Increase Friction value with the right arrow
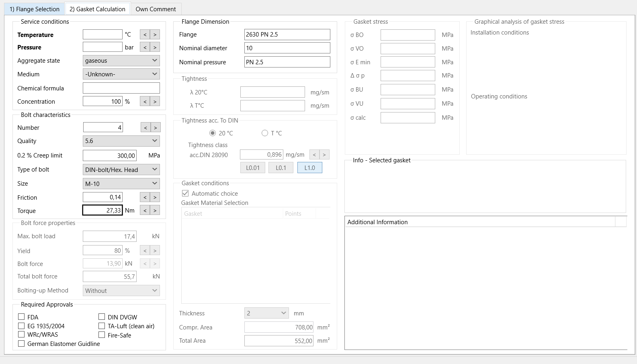637x364 pixels. point(155,197)
